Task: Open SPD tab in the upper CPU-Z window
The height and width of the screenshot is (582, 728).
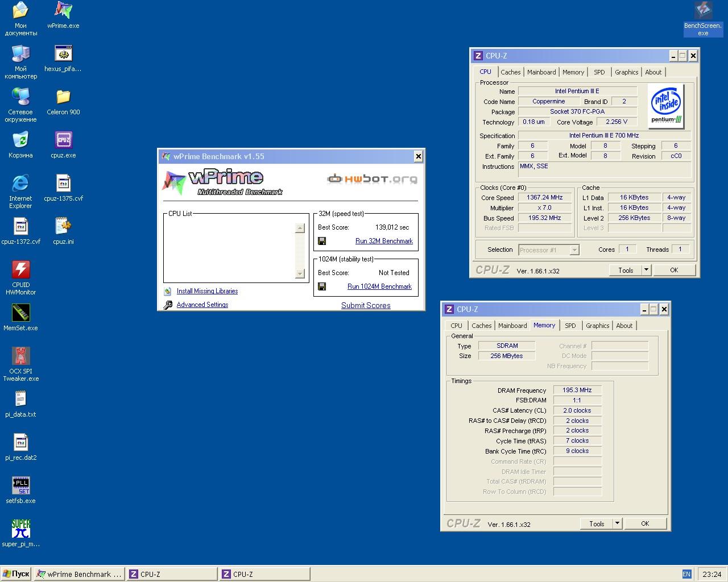Action: point(599,72)
